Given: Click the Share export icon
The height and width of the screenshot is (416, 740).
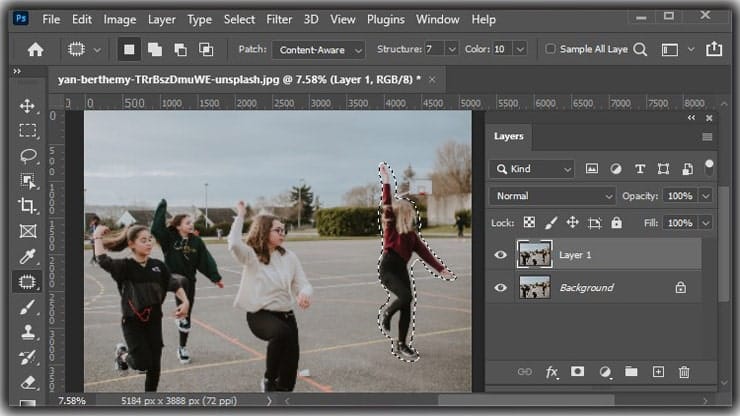Looking at the screenshot, I should tap(714, 49).
